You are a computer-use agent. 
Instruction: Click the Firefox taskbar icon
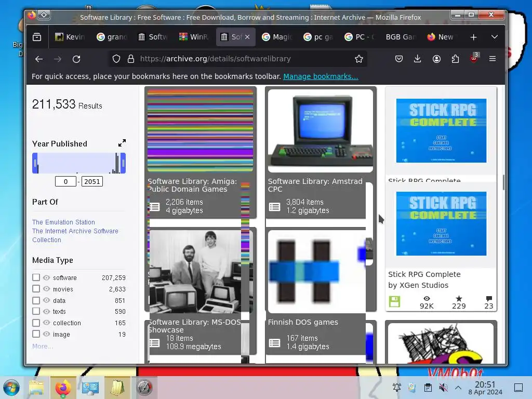[63, 388]
